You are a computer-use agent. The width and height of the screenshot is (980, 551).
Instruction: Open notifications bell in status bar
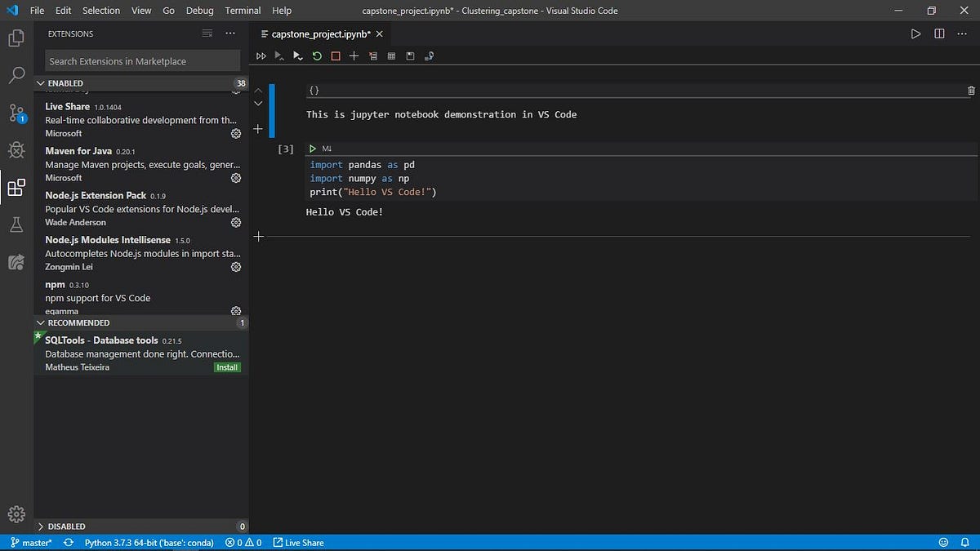(x=965, y=543)
